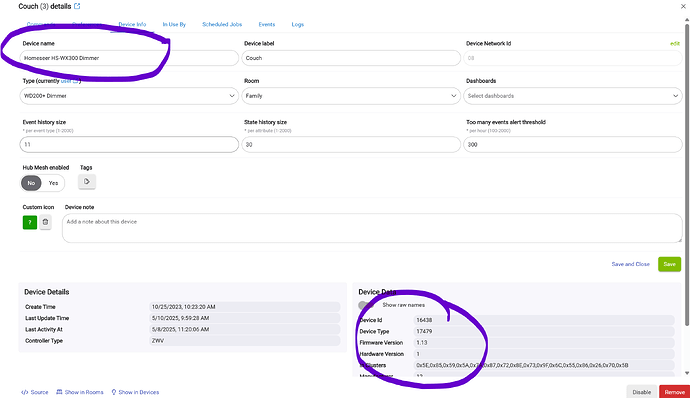Select the Firmware Version value 1.13
Viewport: 690px width, 398px height.
[543, 343]
